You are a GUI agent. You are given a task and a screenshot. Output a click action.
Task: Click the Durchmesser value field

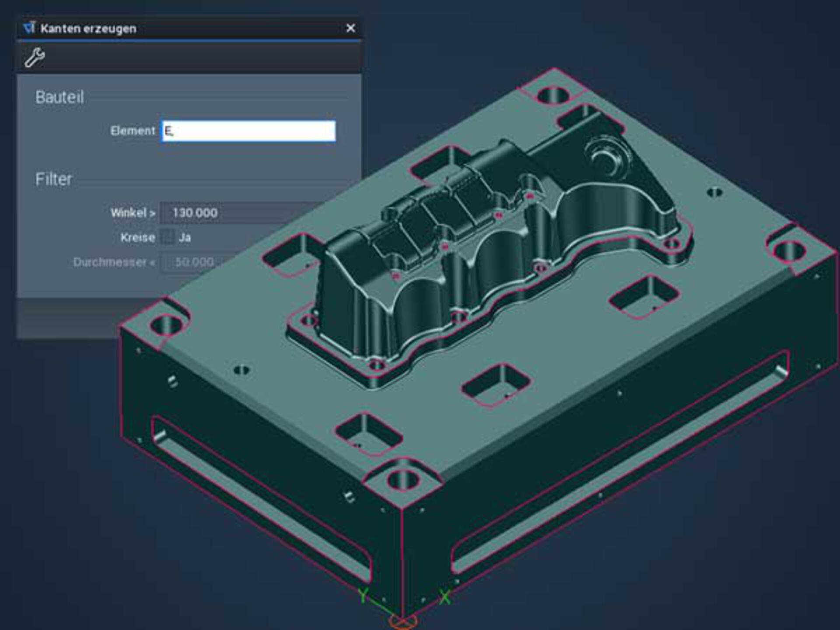(195, 262)
